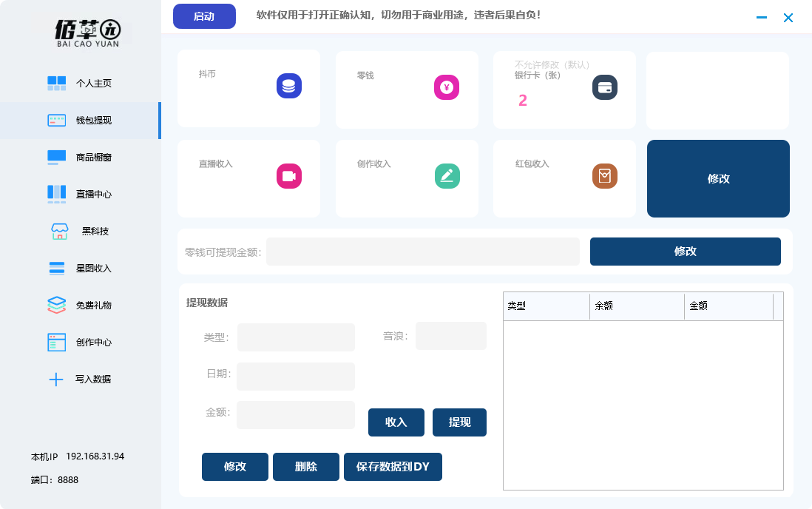812x509 pixels.
Task: Click the 收入 income button
Action: pyautogui.click(x=396, y=422)
